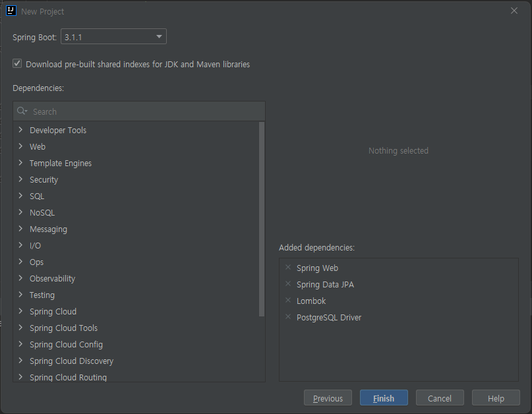This screenshot has width=532, height=414.
Task: Expand the Spring Cloud Tools category
Action: point(20,328)
